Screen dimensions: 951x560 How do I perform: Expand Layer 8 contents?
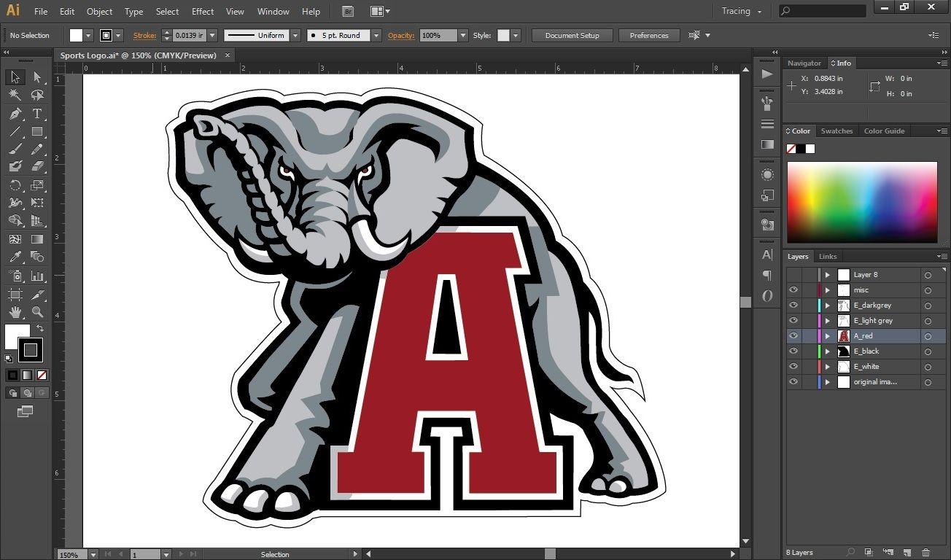(827, 275)
